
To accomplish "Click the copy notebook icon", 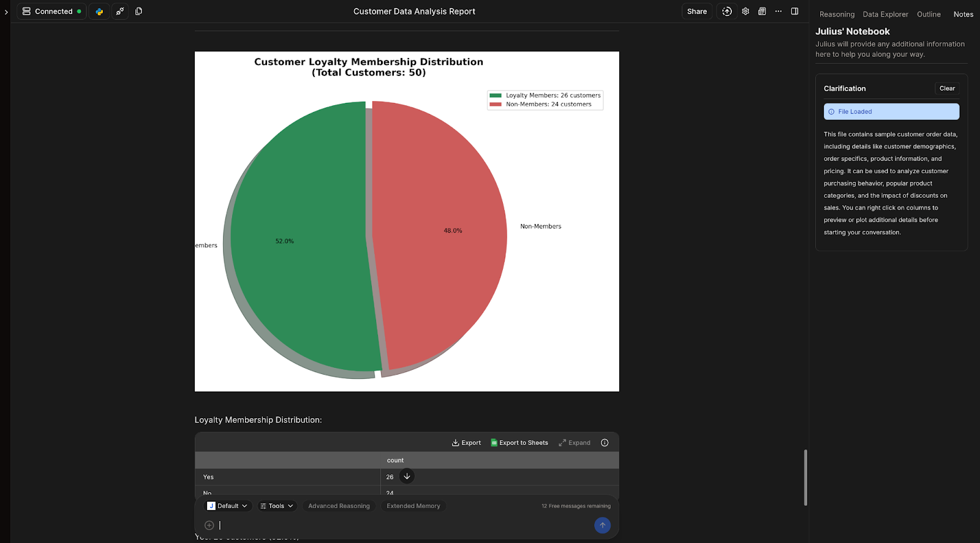I will 139,12.
